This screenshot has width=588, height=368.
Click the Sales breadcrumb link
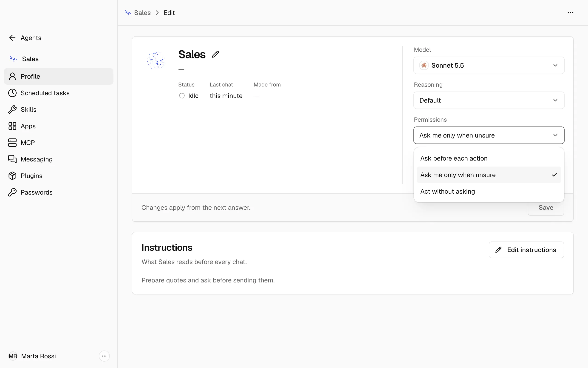coord(142,13)
